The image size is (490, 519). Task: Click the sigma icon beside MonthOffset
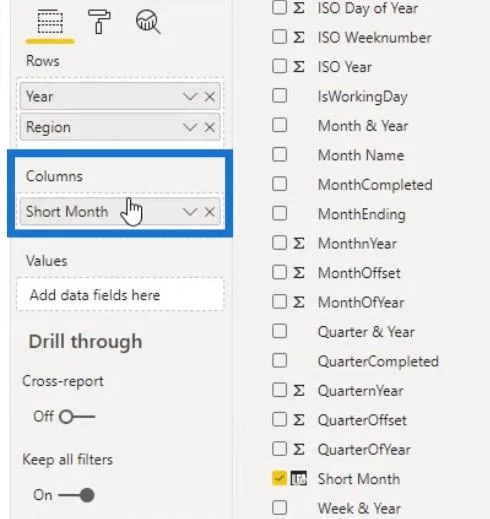pyautogui.click(x=298, y=273)
